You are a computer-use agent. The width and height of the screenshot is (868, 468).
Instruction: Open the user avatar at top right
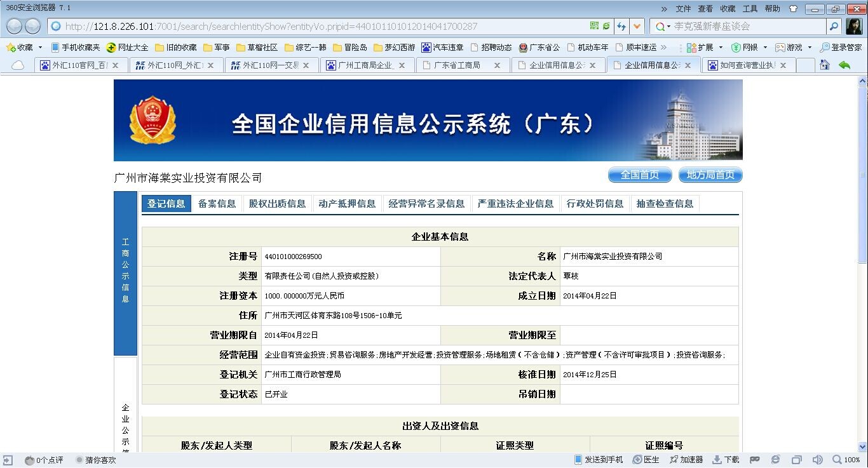[854, 26]
